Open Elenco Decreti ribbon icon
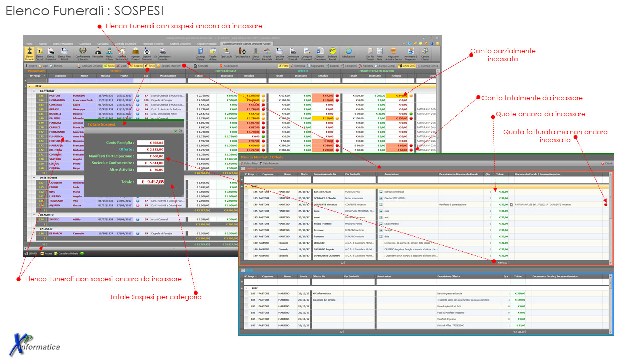The height and width of the screenshot is (362, 644). click(40, 54)
